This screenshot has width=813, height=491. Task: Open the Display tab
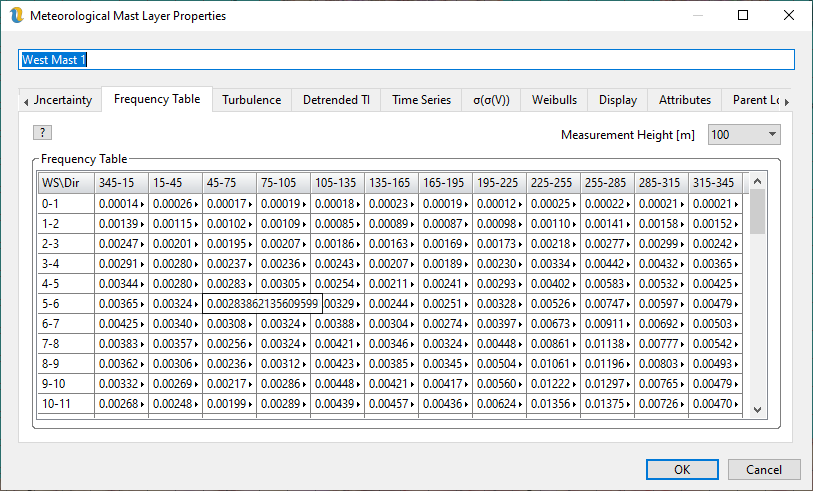point(618,100)
